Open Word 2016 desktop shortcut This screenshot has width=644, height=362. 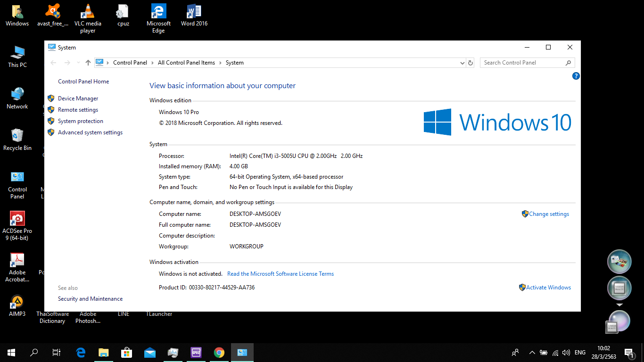[194, 15]
